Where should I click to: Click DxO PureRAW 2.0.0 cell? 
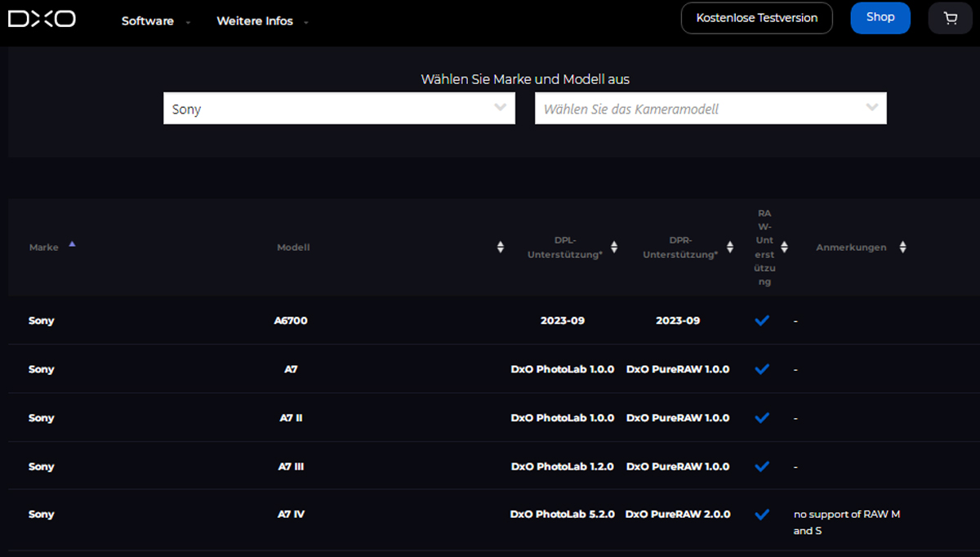(678, 515)
